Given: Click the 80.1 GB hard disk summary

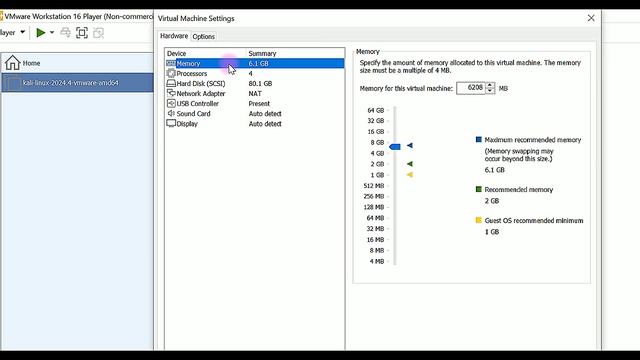Looking at the screenshot, I should (x=260, y=83).
